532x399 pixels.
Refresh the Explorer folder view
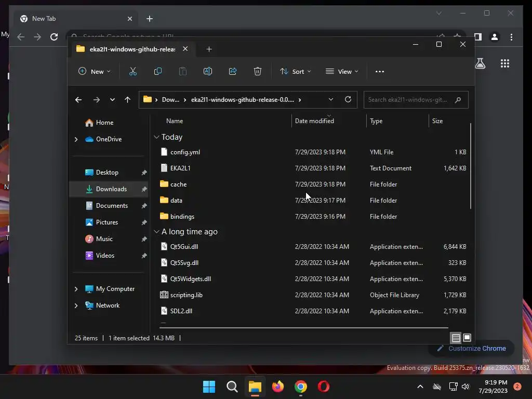348,99
